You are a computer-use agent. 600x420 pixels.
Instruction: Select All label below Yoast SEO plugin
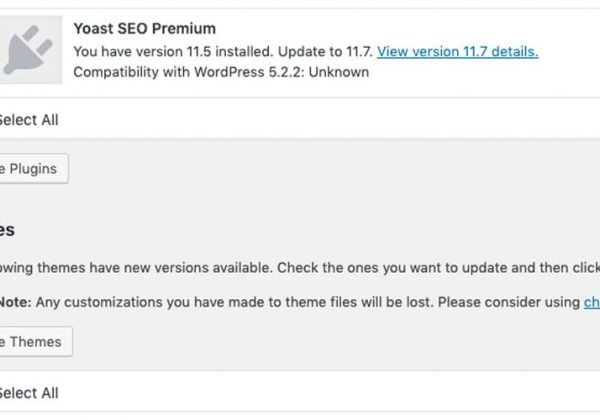(x=29, y=120)
